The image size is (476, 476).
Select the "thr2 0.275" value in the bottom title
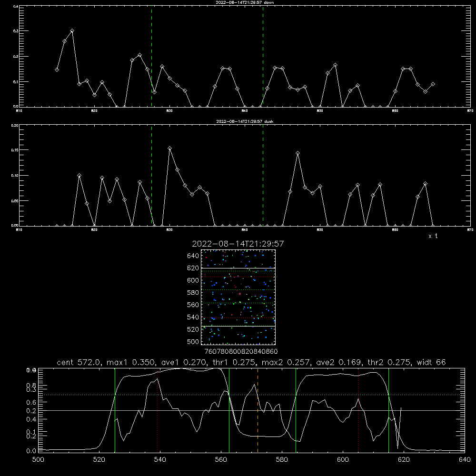[389, 362]
